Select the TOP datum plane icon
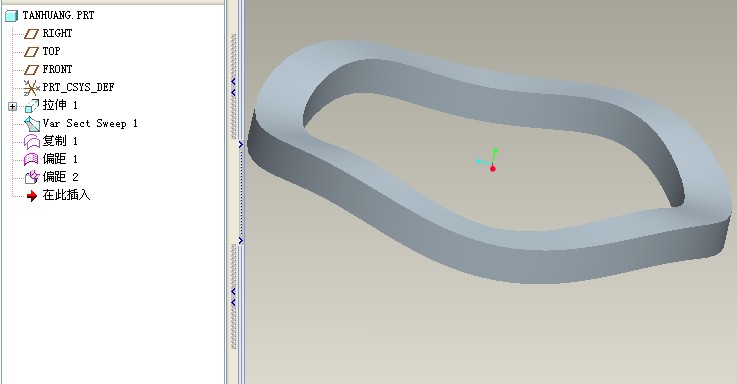 pos(31,52)
